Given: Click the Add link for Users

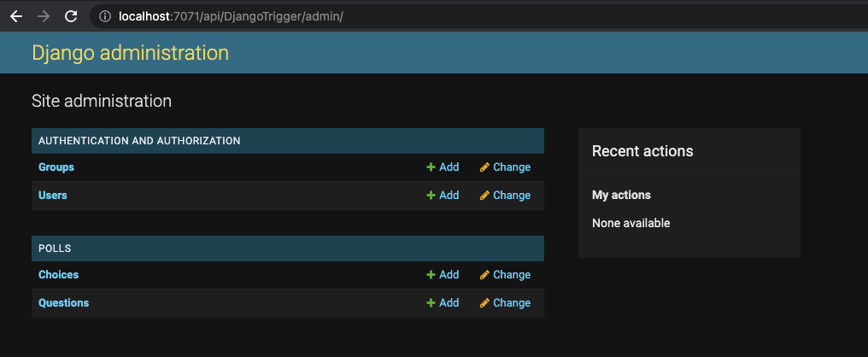Looking at the screenshot, I should coord(449,196).
